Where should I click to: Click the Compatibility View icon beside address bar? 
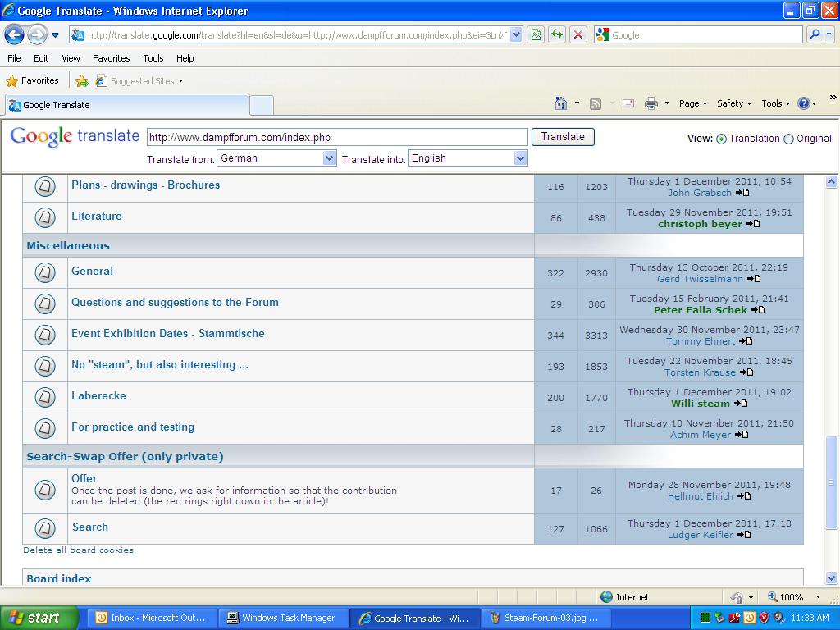tap(535, 35)
